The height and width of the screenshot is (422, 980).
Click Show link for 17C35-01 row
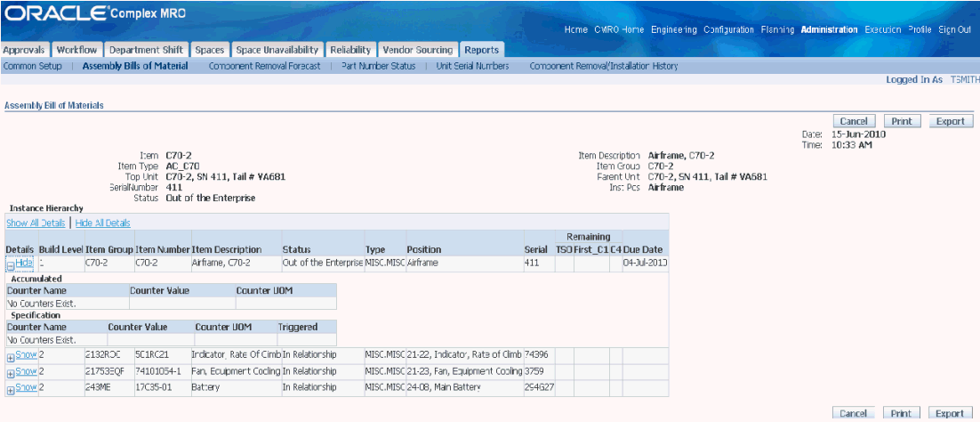coord(27,387)
